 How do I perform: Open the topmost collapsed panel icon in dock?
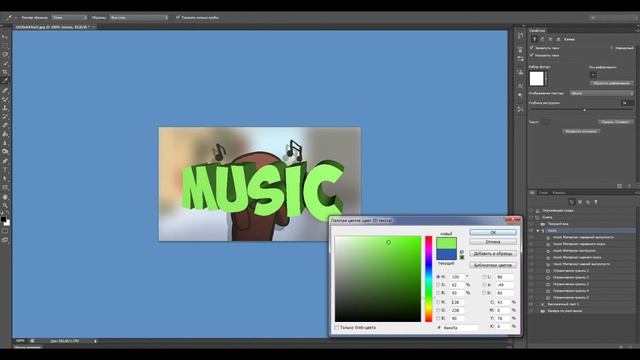[520, 36]
